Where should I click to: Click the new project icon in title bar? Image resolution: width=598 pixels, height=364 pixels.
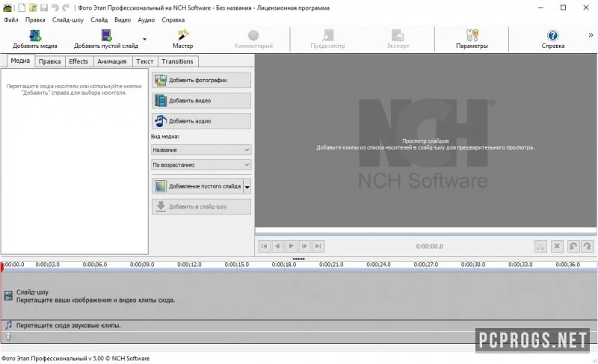pyautogui.click(x=22, y=7)
